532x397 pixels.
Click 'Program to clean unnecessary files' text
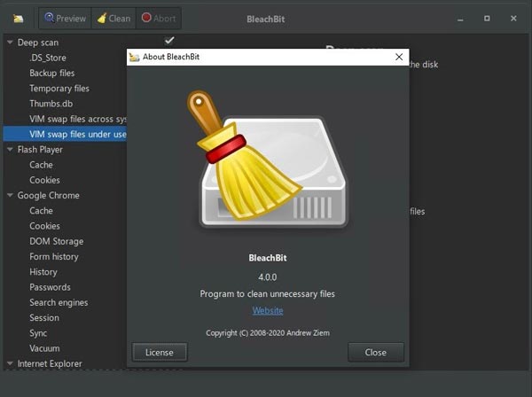(268, 293)
